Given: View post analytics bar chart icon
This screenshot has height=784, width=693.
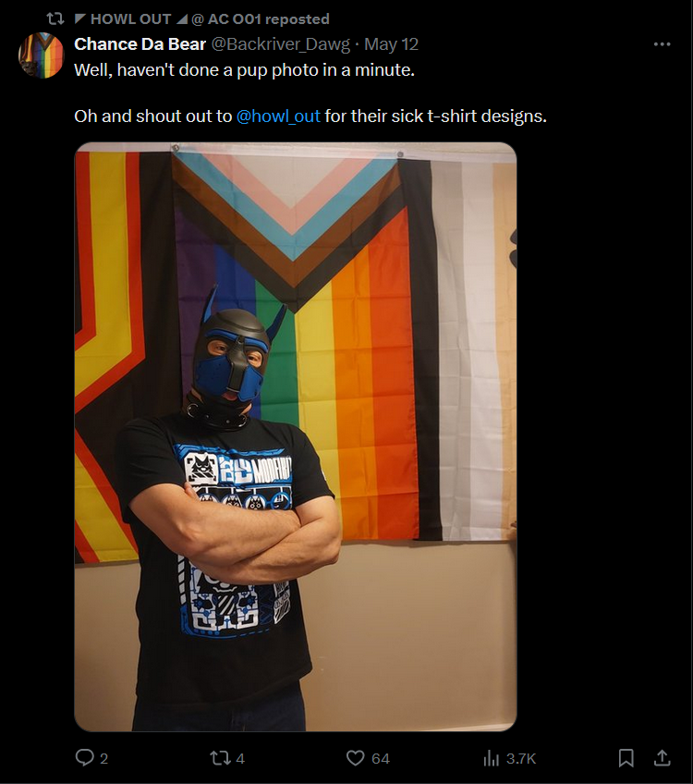Looking at the screenshot, I should (492, 758).
